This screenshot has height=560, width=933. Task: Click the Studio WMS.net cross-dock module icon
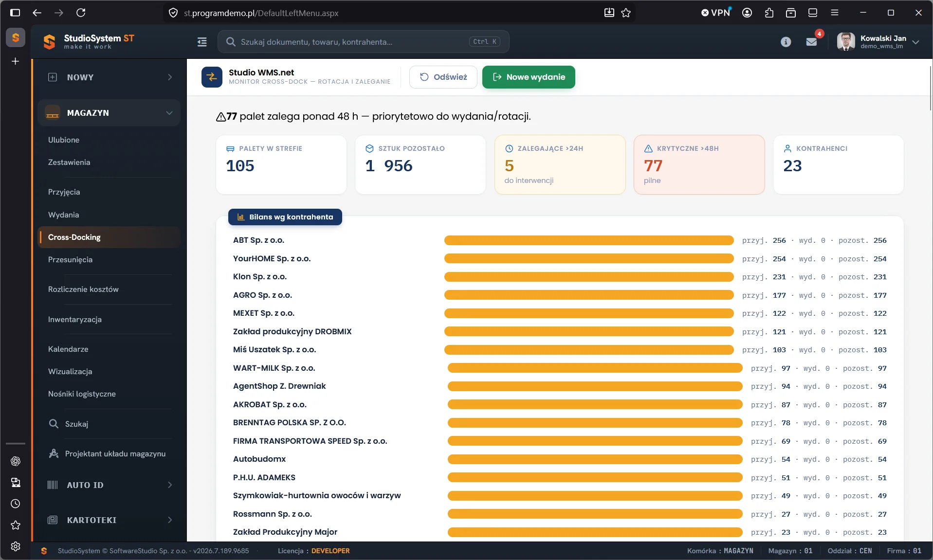(212, 77)
